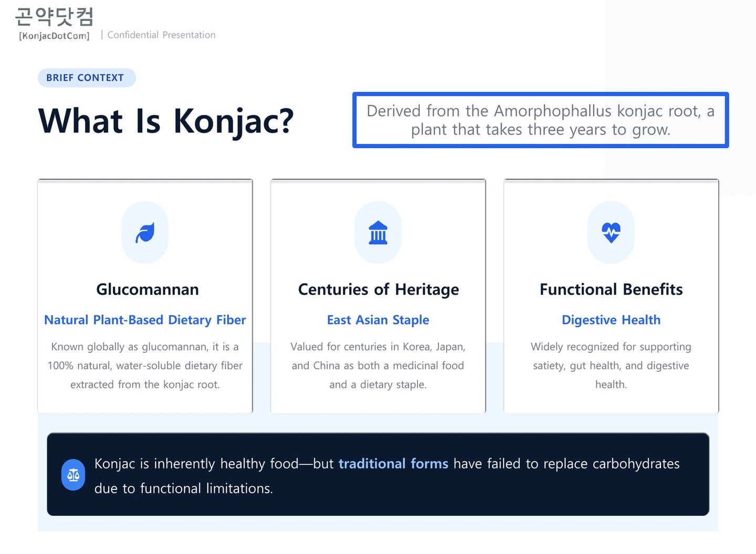Toggle the BRIEF CONTEXT badge
This screenshot has height=554, width=756.
87,77
